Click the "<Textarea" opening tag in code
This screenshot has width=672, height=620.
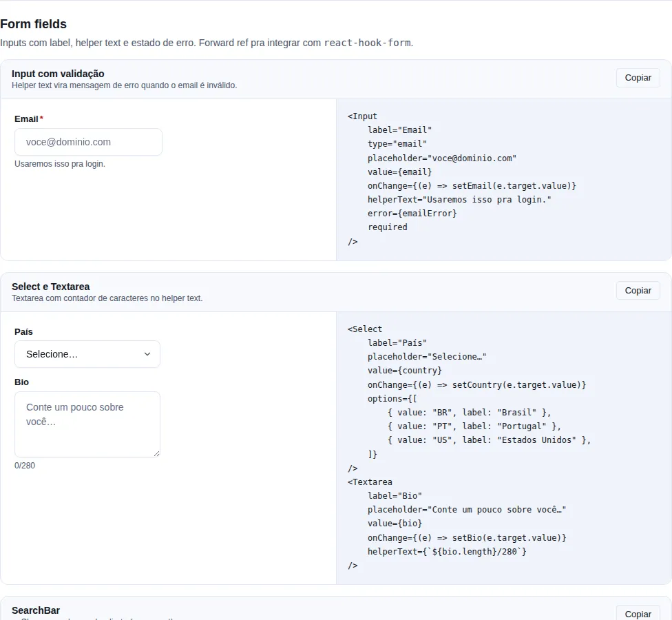coord(370,482)
